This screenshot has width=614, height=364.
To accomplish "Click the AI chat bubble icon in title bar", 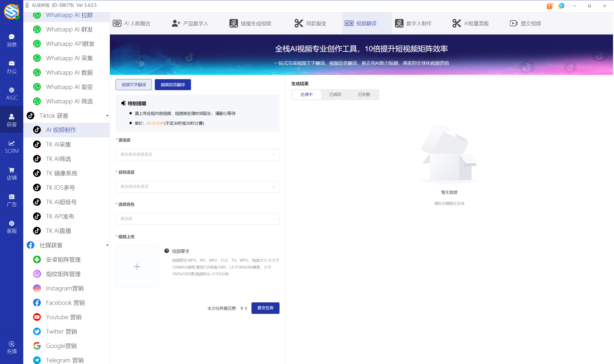I will 561,6.
